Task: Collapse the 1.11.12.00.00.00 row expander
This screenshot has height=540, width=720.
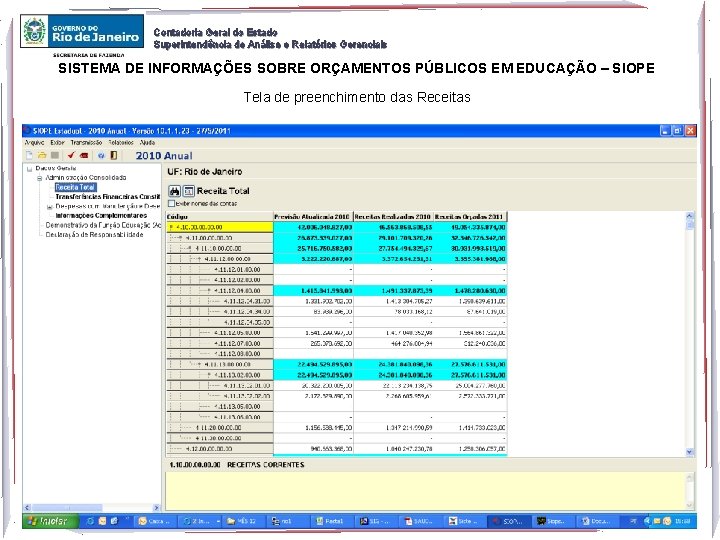Action: tap(199, 259)
